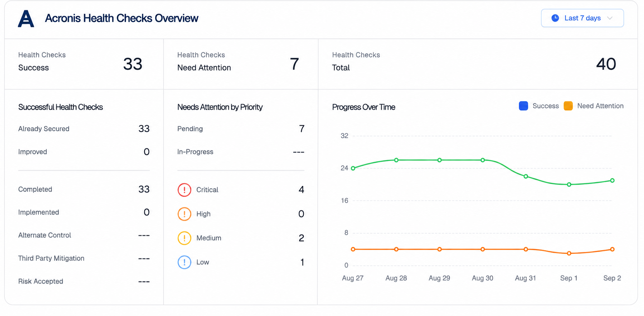
Task: Select the Need Attention count 7
Action: pos(294,64)
